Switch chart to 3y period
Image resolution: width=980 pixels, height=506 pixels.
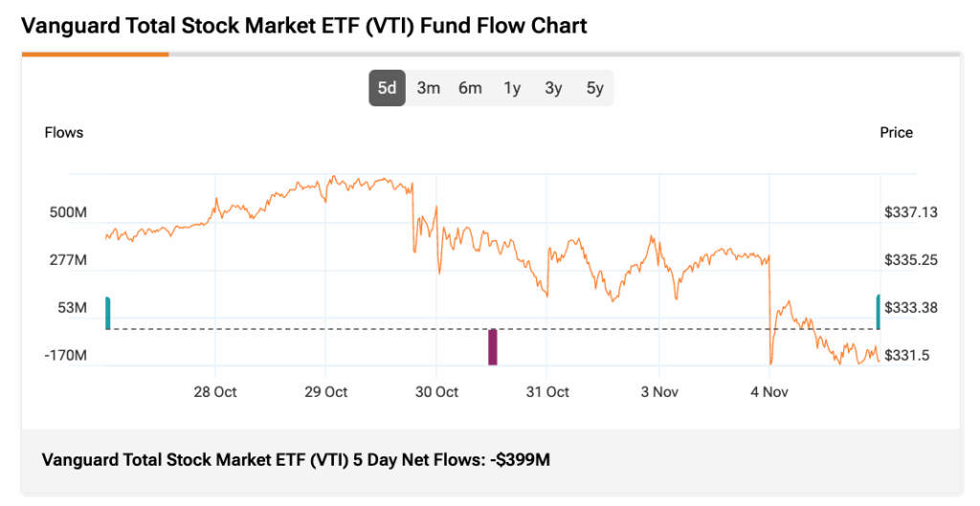click(x=553, y=88)
